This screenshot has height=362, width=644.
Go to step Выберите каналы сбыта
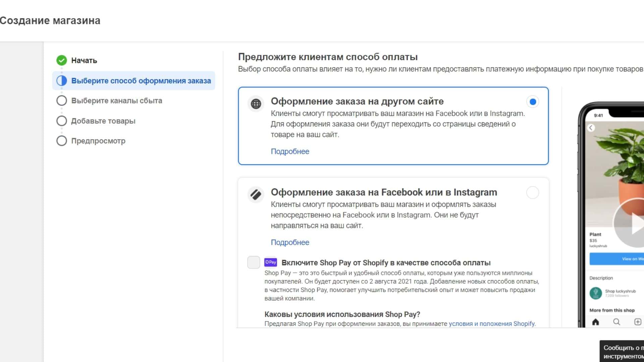[117, 101]
